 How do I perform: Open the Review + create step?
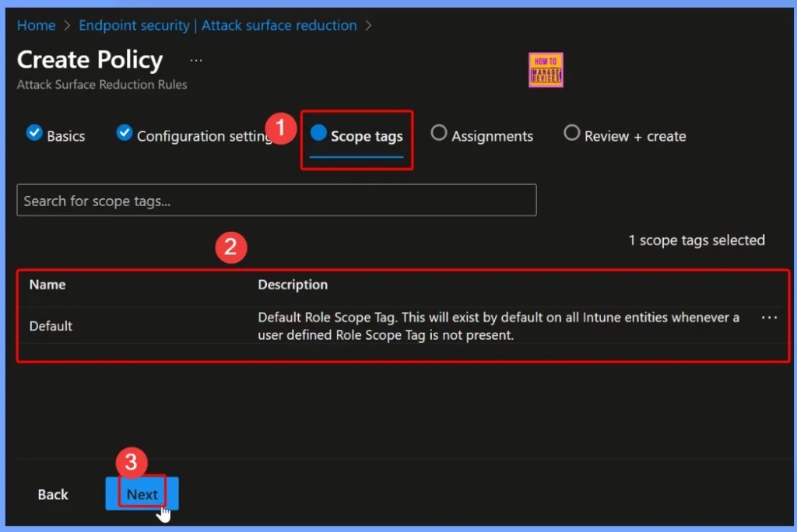click(x=634, y=135)
